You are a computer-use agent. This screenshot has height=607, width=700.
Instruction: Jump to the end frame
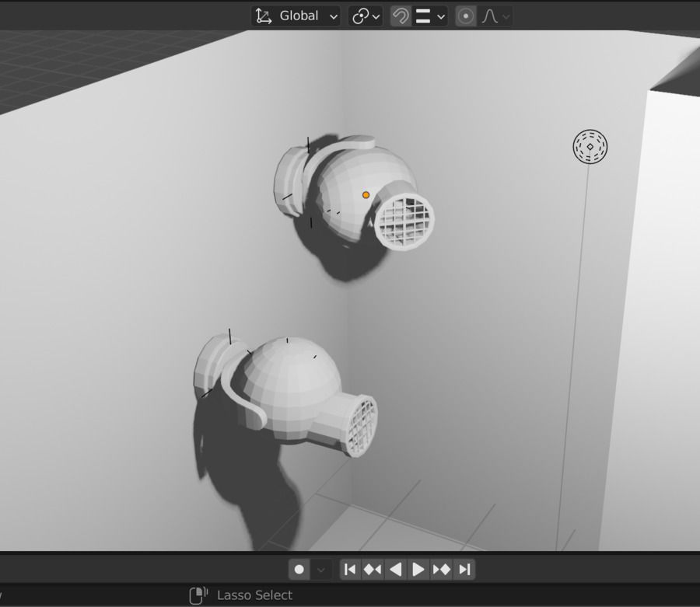point(464,570)
